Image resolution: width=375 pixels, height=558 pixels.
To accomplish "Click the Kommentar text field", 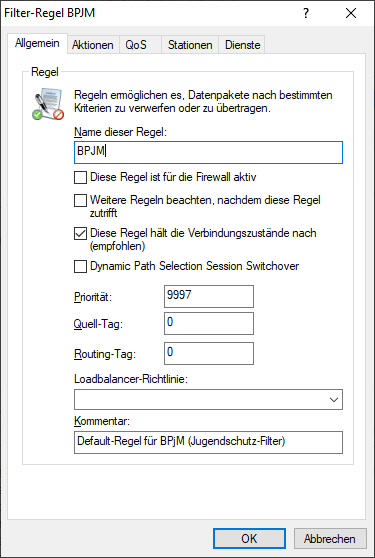I will (208, 442).
